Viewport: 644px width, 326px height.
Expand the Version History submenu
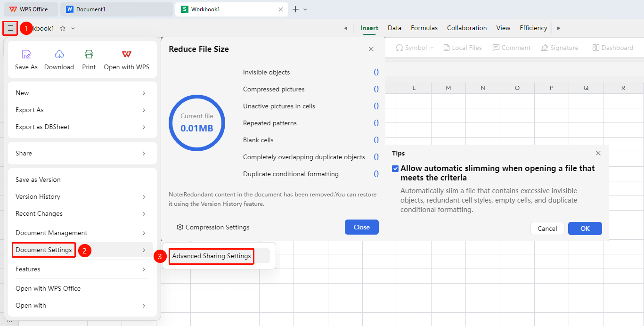(x=82, y=196)
